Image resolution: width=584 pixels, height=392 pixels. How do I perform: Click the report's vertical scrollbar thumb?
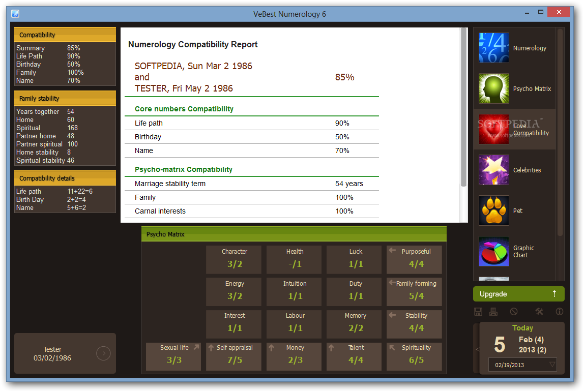[464, 107]
